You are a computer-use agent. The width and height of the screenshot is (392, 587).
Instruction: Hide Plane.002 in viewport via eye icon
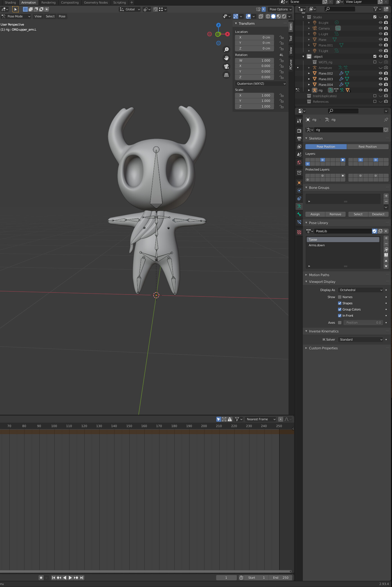coord(380,73)
